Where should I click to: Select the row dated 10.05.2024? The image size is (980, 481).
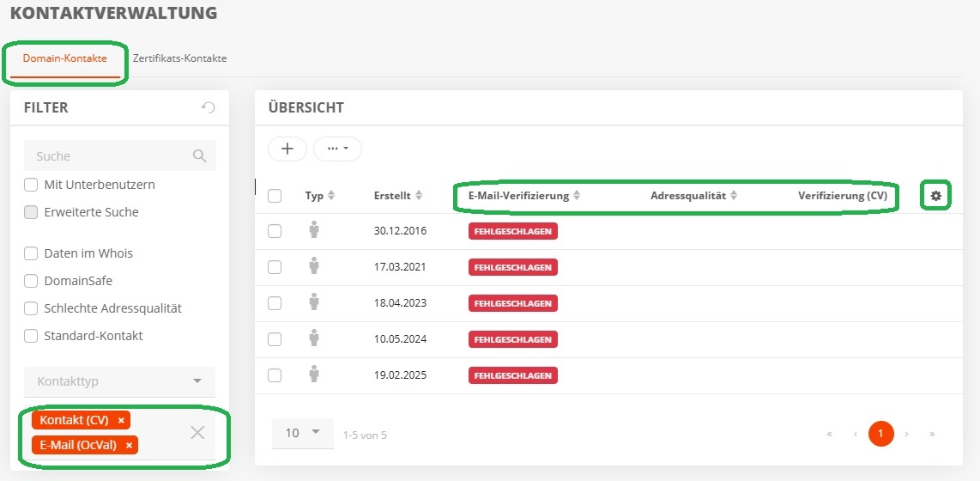275,339
